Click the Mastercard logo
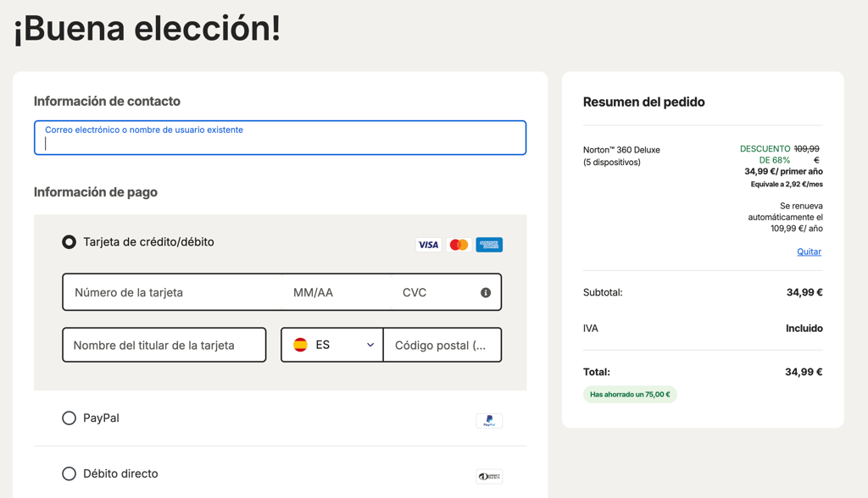The image size is (868, 498). (459, 245)
